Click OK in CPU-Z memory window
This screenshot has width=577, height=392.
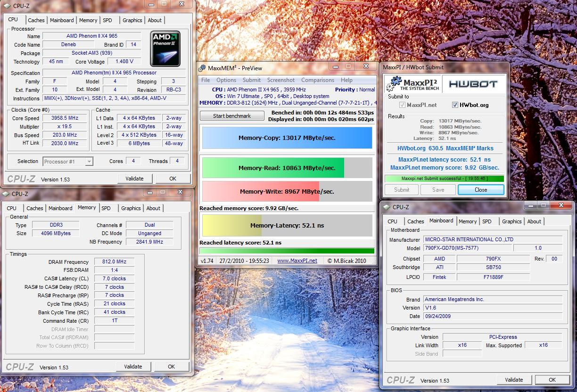[171, 367]
